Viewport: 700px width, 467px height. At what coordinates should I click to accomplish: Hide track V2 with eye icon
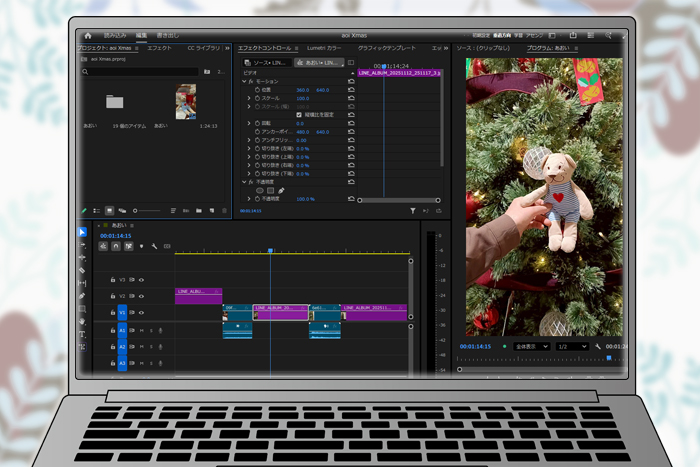tap(142, 296)
